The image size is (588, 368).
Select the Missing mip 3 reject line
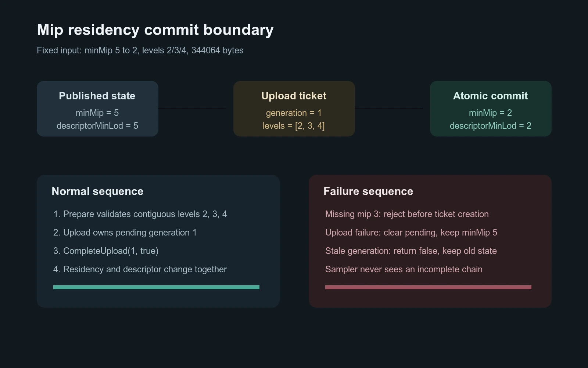coord(407,214)
